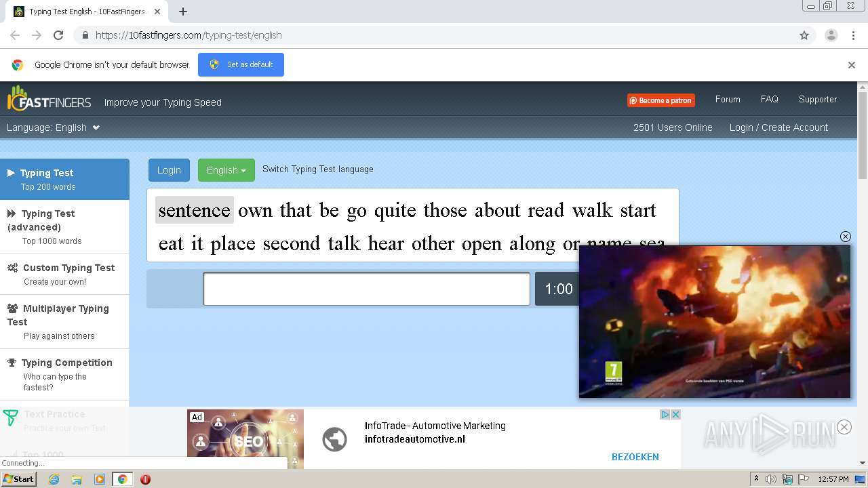Open Windows Explorer folder in taskbar

click(x=77, y=479)
